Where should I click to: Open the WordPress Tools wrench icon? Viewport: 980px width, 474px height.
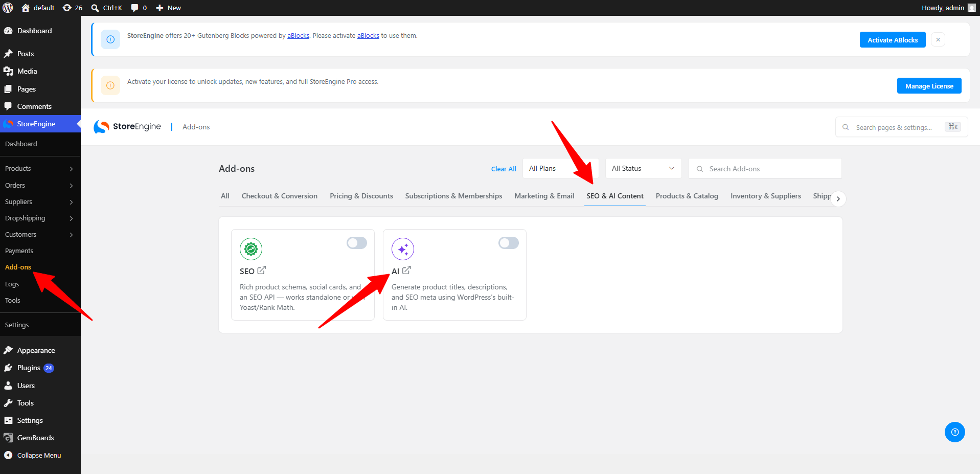(x=8, y=403)
